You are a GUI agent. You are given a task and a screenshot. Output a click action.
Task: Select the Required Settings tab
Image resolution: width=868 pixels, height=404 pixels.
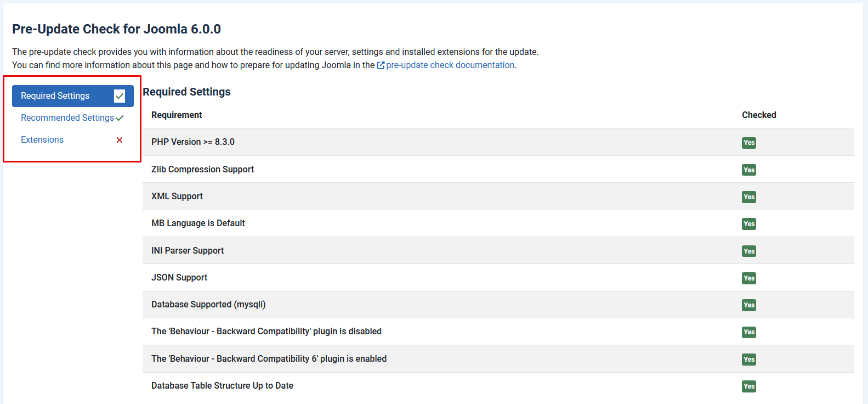click(55, 96)
